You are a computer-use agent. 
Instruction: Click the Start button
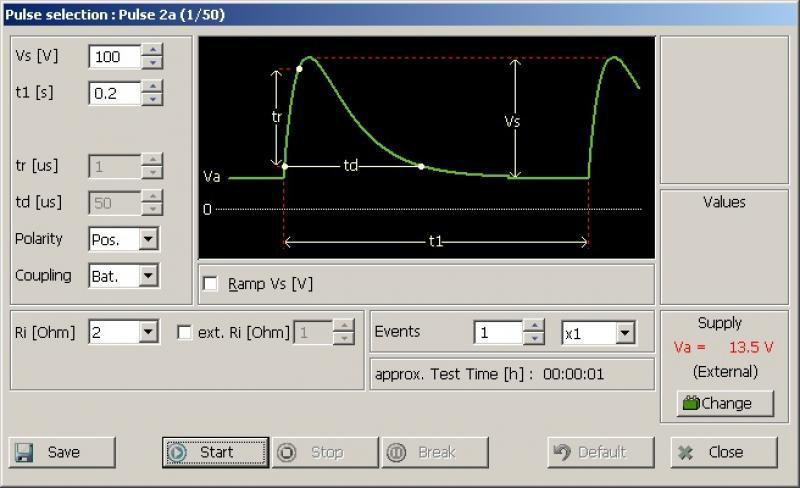pos(215,452)
